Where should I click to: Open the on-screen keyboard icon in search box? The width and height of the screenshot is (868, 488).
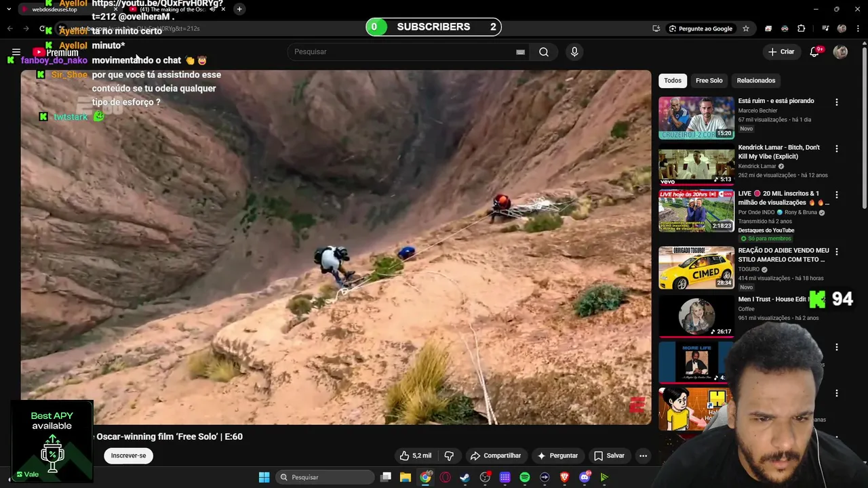pos(520,52)
